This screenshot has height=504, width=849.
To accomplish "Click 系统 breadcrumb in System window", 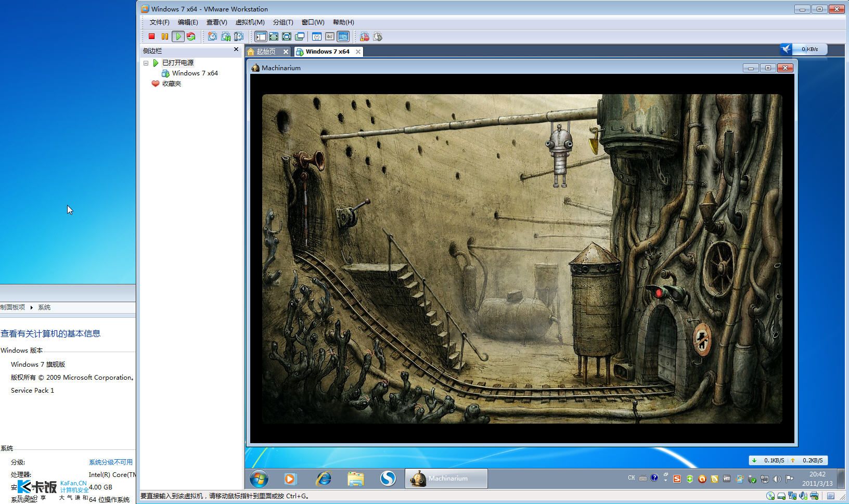I will point(44,307).
